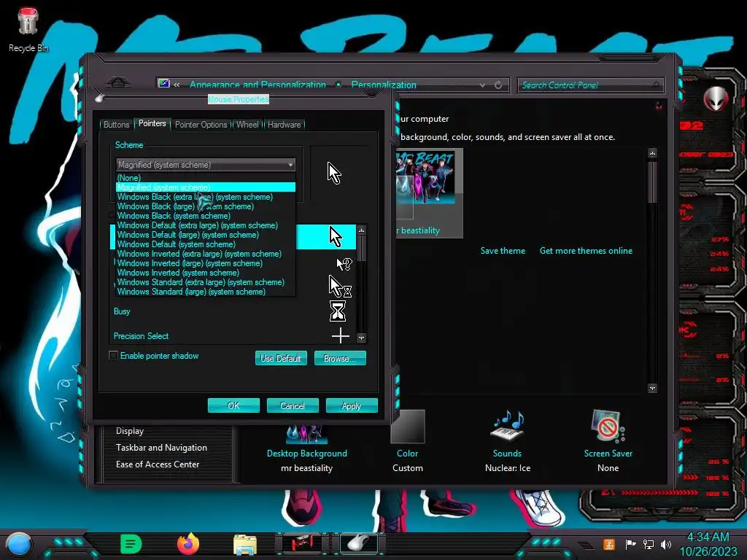Click Appearance and Personalization breadcrumb
The height and width of the screenshot is (560, 747).
click(x=258, y=85)
